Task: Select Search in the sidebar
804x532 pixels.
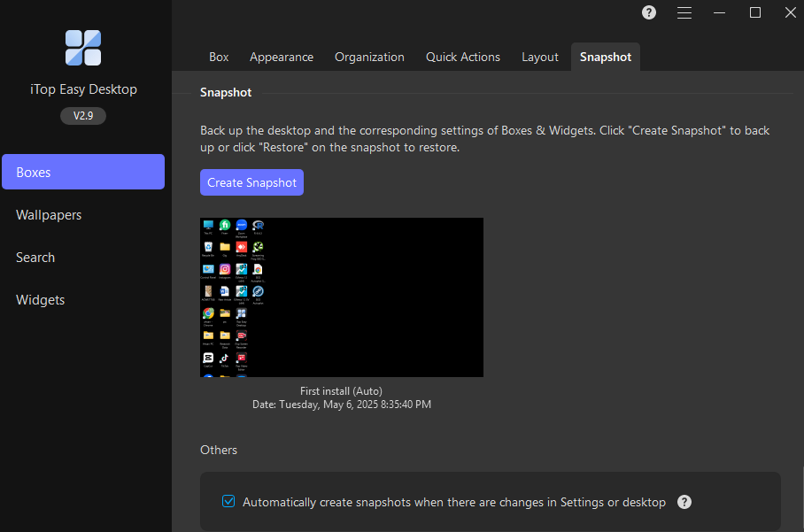Action: tap(35, 258)
